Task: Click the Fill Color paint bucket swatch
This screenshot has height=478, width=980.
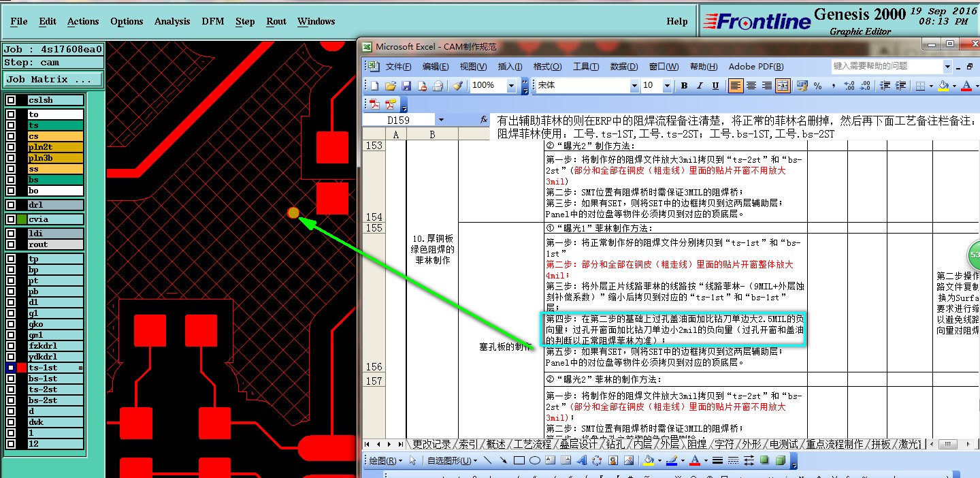Action: coord(943,86)
